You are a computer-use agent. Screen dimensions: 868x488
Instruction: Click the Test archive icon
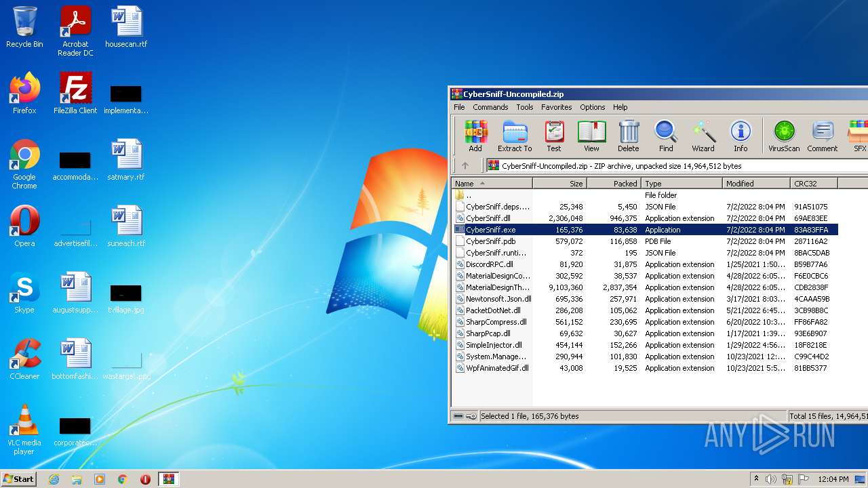pyautogui.click(x=554, y=136)
